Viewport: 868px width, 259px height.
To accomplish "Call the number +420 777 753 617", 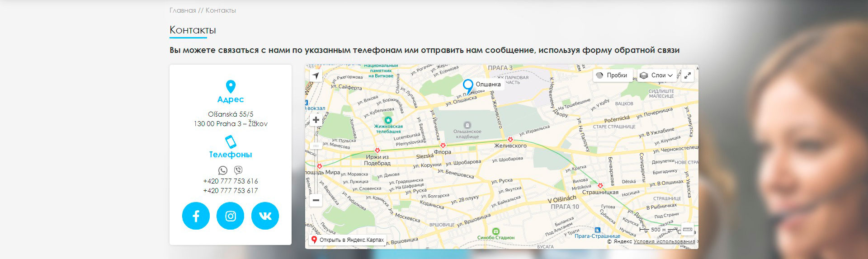I will (x=231, y=191).
